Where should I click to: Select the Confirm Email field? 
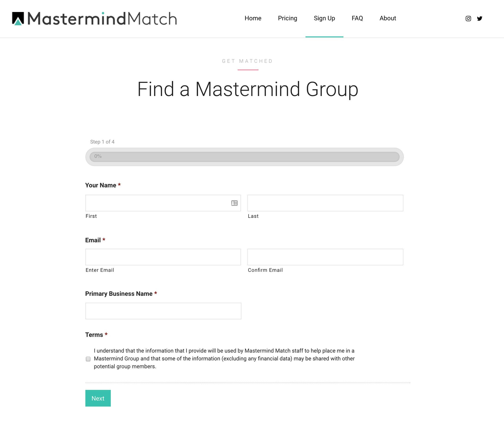[x=325, y=257]
